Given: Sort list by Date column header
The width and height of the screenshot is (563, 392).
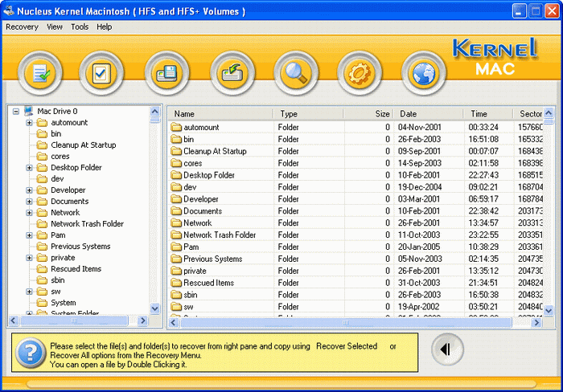Looking at the screenshot, I should [x=429, y=114].
